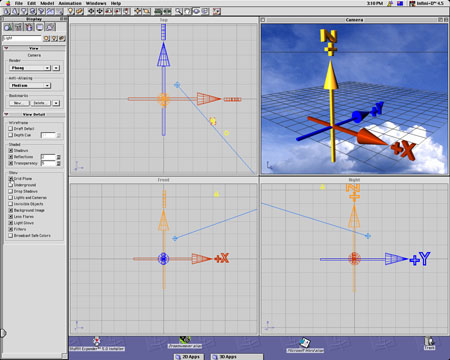Click the first object panel tab icon
The image size is (450, 360).
point(8,27)
